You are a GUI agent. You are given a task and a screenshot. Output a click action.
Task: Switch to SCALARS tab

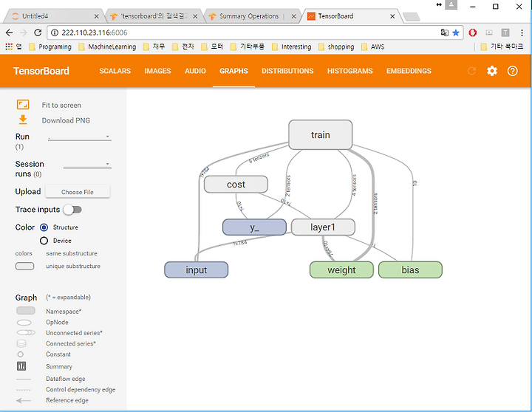click(115, 71)
